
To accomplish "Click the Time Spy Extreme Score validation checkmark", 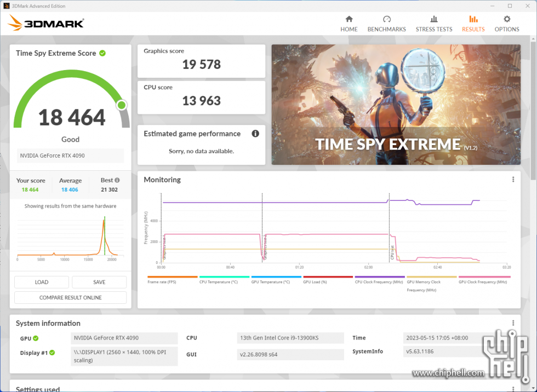I will pyautogui.click(x=102, y=53).
